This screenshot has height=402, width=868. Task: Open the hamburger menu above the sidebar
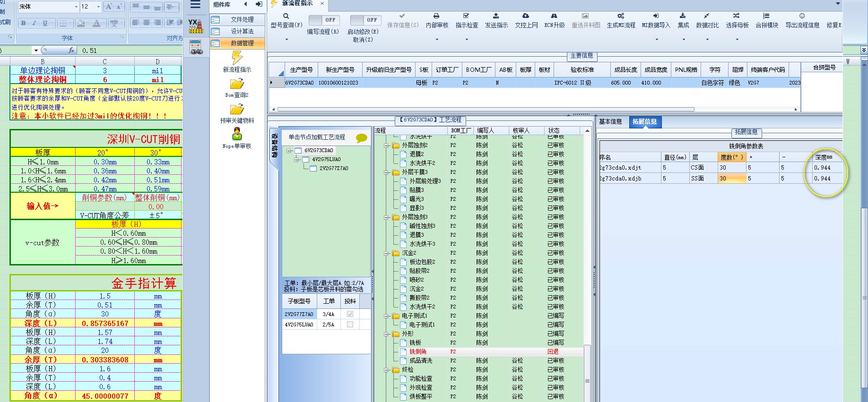click(195, 5)
